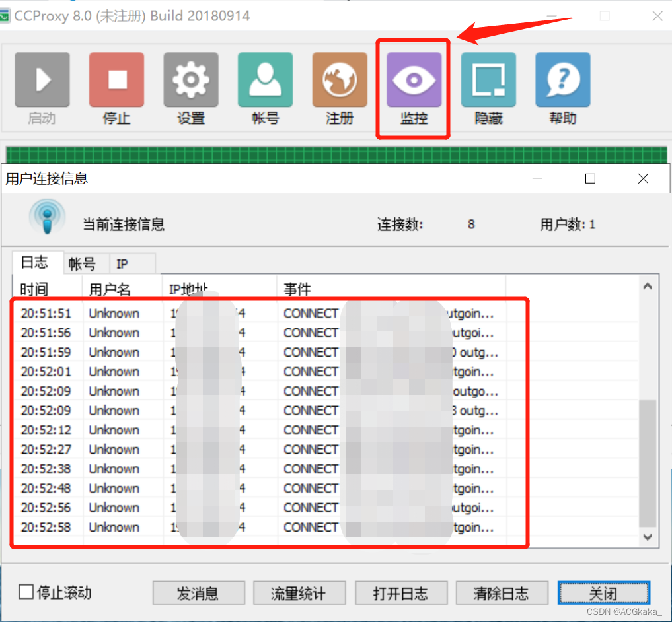The width and height of the screenshot is (672, 622).
Task: Click the current connection antenna icon
Action: point(47,217)
